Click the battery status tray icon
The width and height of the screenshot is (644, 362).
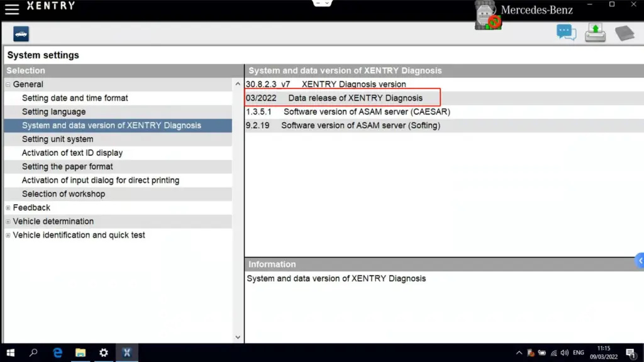click(542, 353)
